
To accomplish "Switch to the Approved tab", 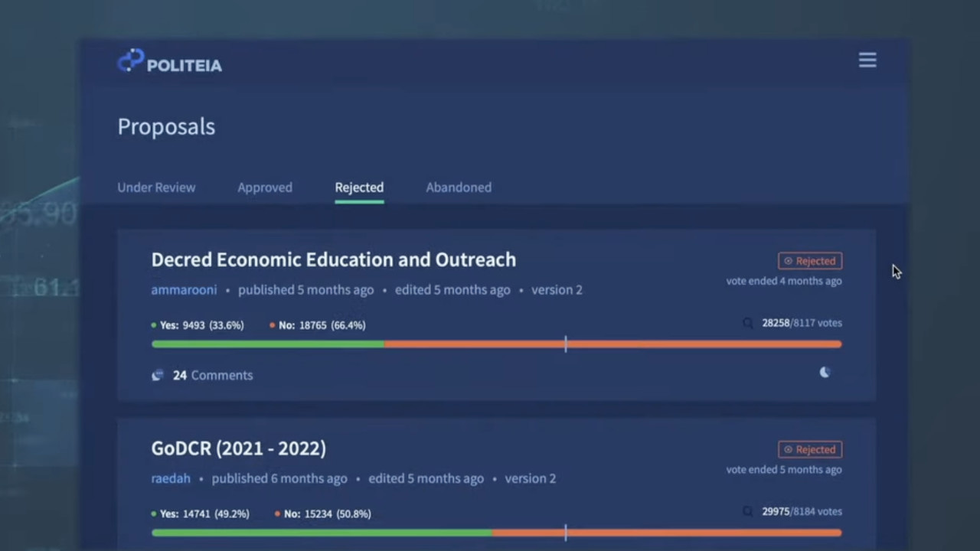I will coord(265,187).
